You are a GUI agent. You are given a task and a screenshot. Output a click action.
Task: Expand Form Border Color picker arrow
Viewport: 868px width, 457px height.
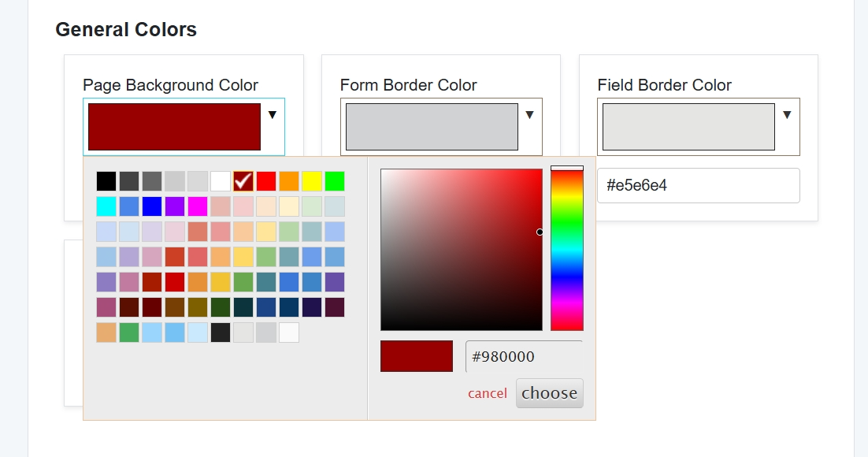click(x=529, y=115)
